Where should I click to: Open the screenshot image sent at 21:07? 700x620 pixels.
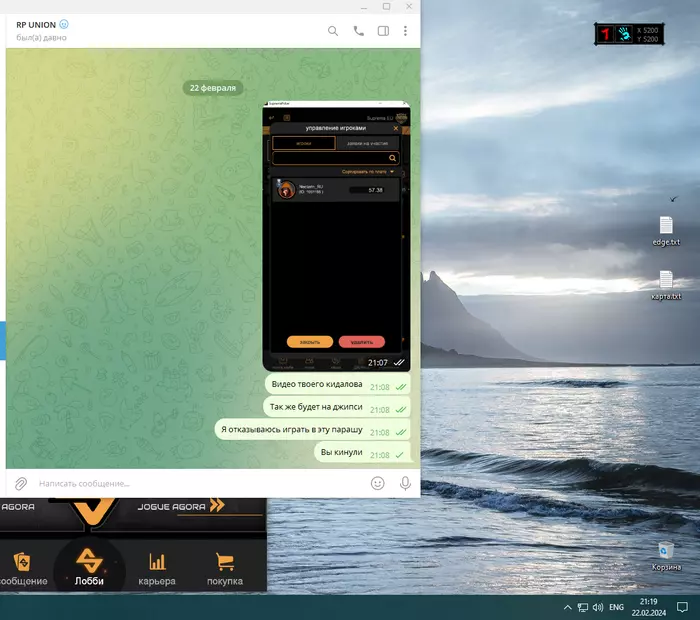coord(337,236)
